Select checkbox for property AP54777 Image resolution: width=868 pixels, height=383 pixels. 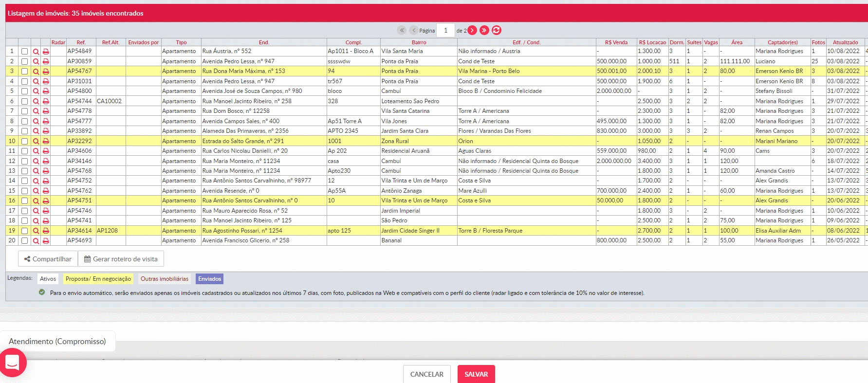(x=24, y=121)
